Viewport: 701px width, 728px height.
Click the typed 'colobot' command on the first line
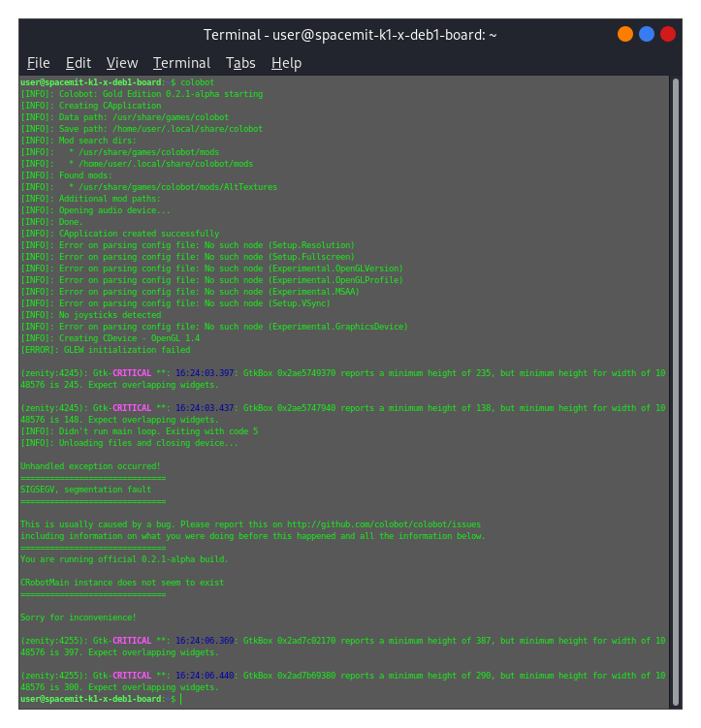click(200, 82)
